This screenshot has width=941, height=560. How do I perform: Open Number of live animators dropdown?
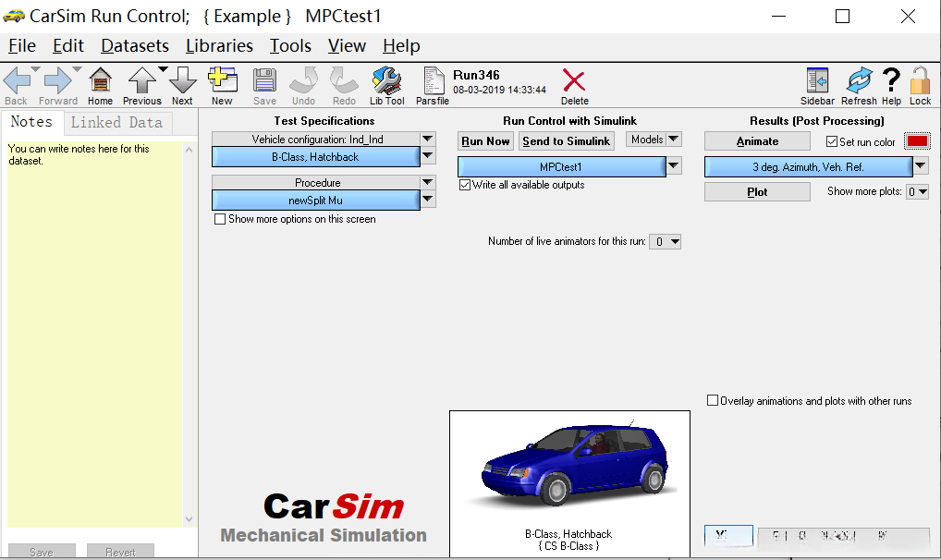click(666, 242)
